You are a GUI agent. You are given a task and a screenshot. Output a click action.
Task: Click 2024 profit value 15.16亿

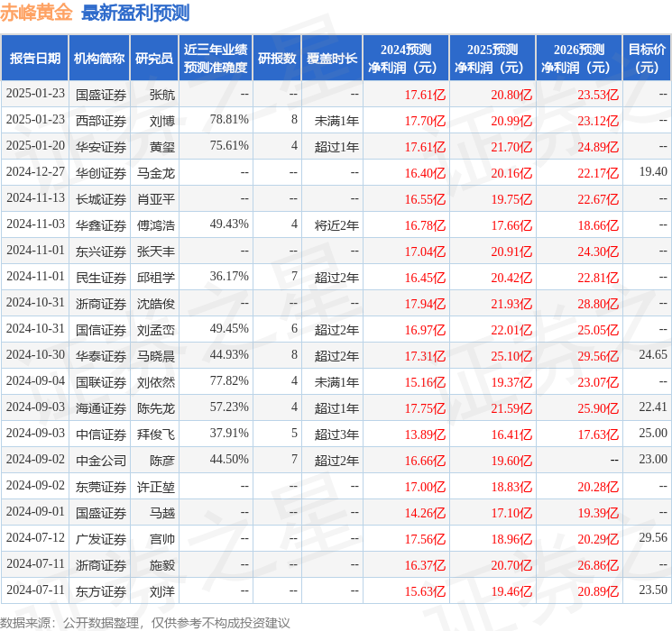pos(425,382)
